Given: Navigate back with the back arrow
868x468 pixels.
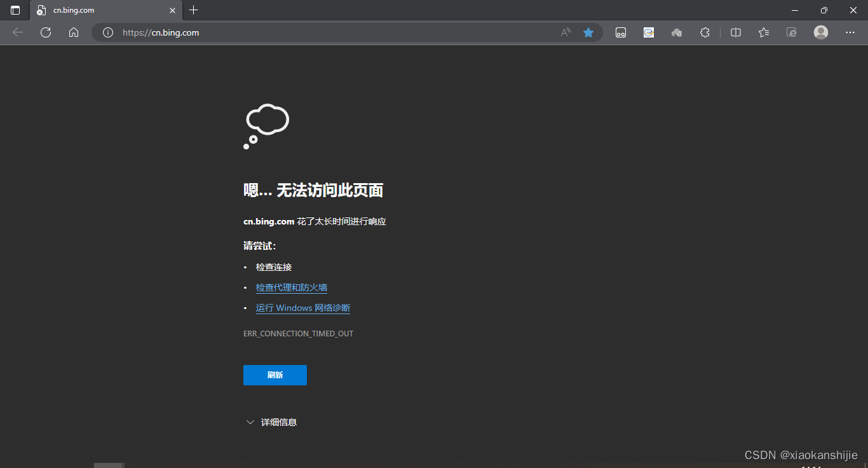Looking at the screenshot, I should [17, 32].
